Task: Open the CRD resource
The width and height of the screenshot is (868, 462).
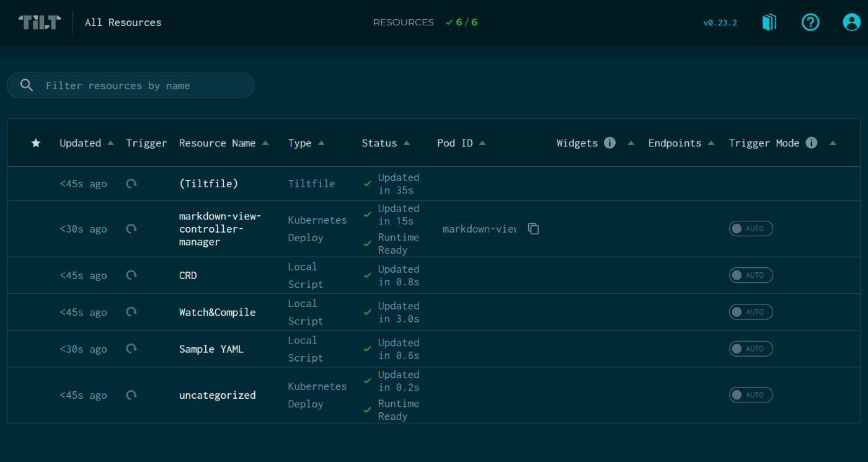Action: pos(188,275)
